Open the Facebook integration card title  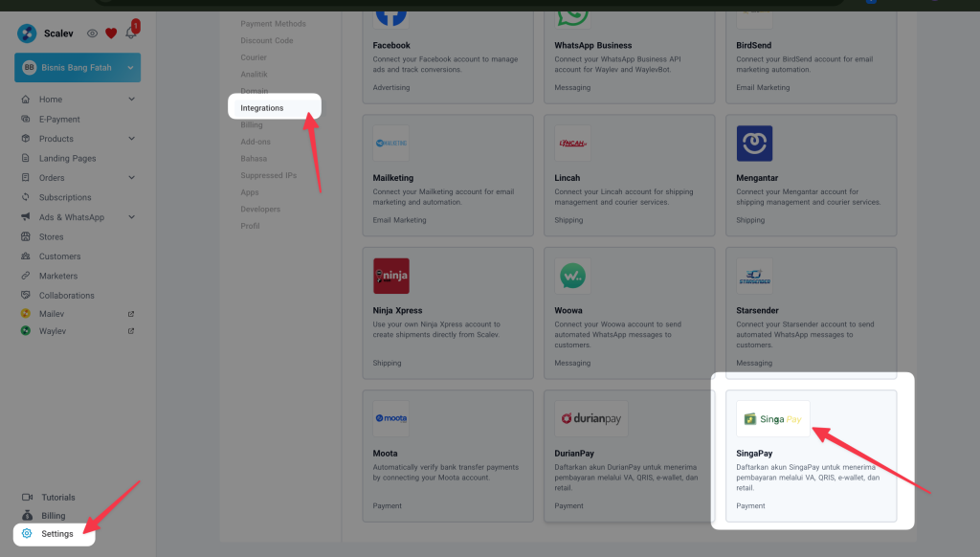click(391, 46)
